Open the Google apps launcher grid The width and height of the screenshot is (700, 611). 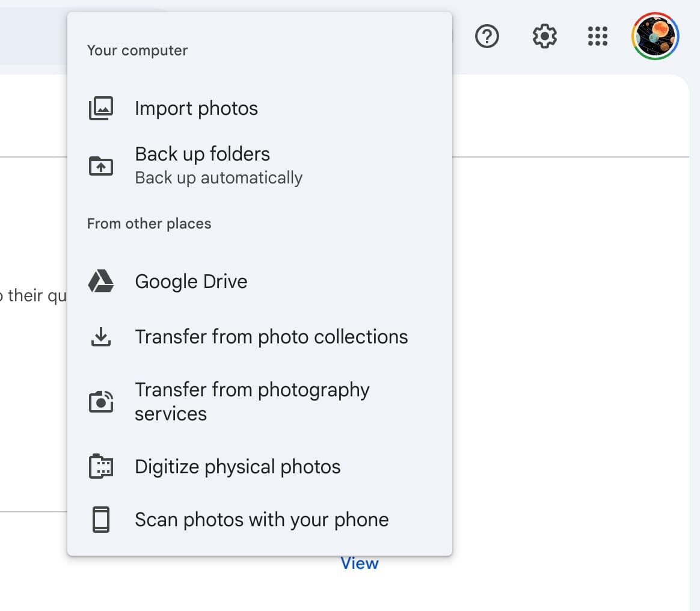coord(597,36)
